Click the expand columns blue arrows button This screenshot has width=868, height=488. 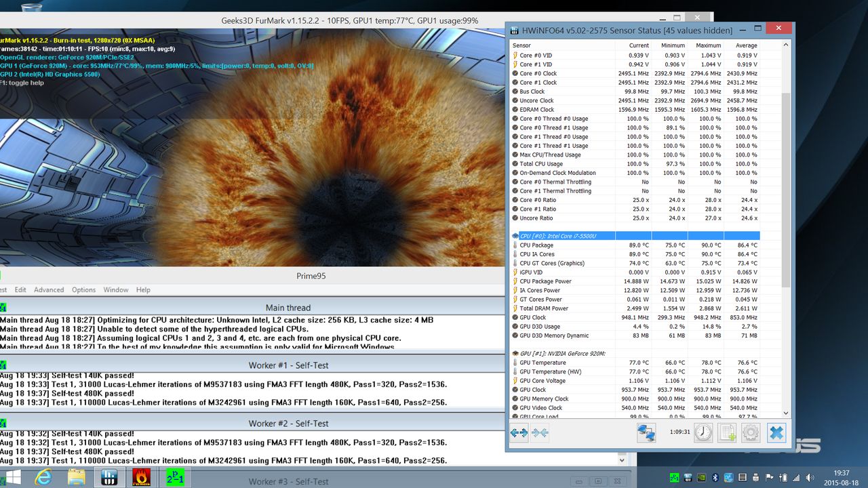519,432
